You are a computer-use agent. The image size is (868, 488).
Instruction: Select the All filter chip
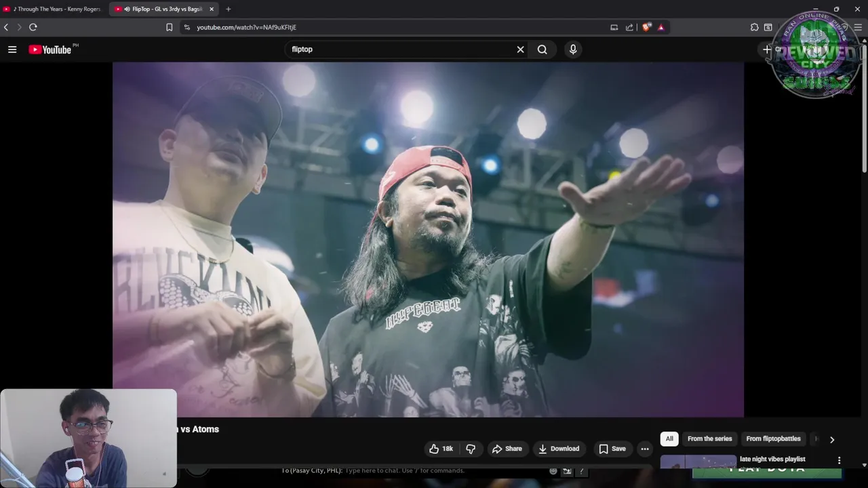pos(669,439)
